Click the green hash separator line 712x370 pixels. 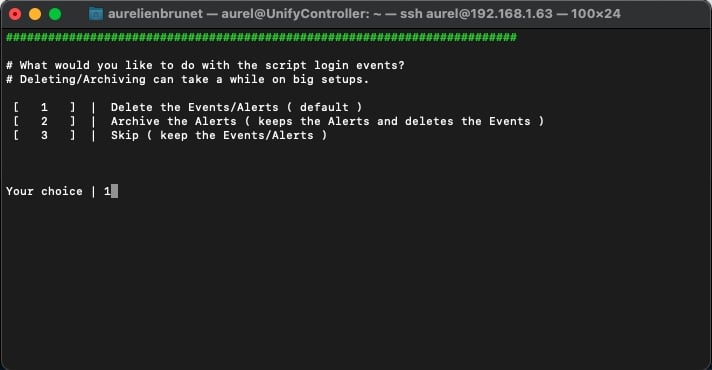click(261, 37)
